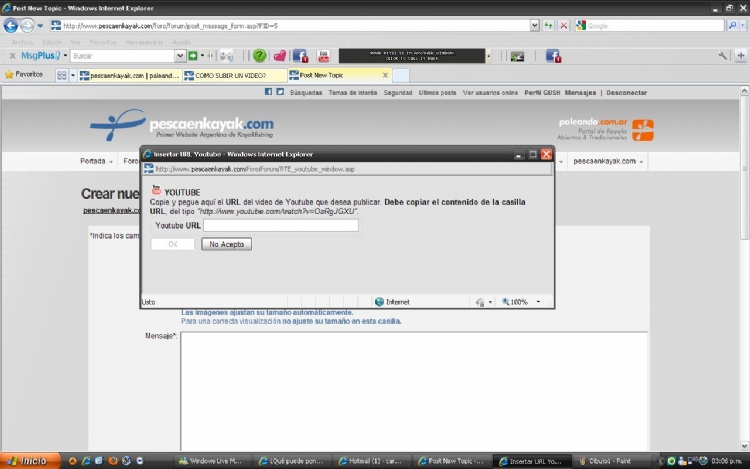The image size is (750, 469).
Task: Click inside the Mensaje text area
Action: 414,391
